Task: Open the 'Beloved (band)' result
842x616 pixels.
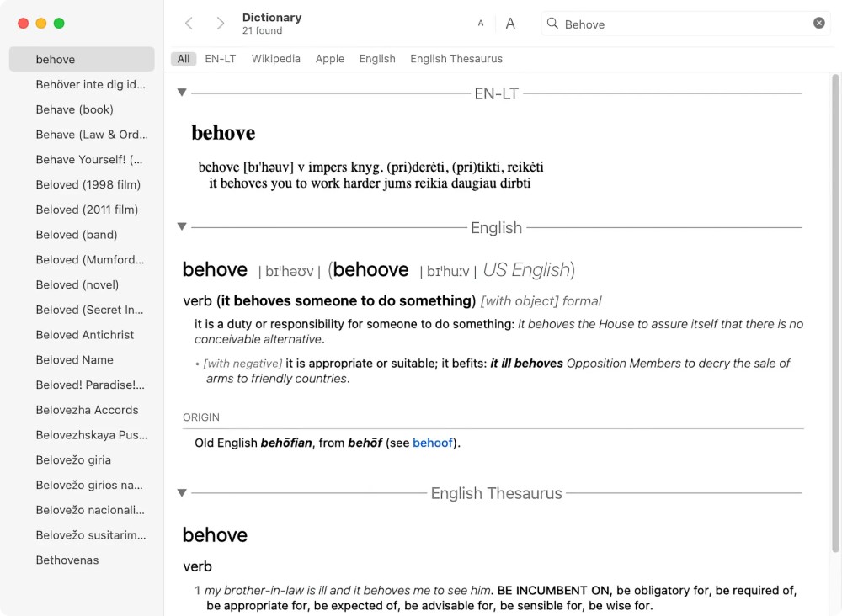Action: click(82, 235)
